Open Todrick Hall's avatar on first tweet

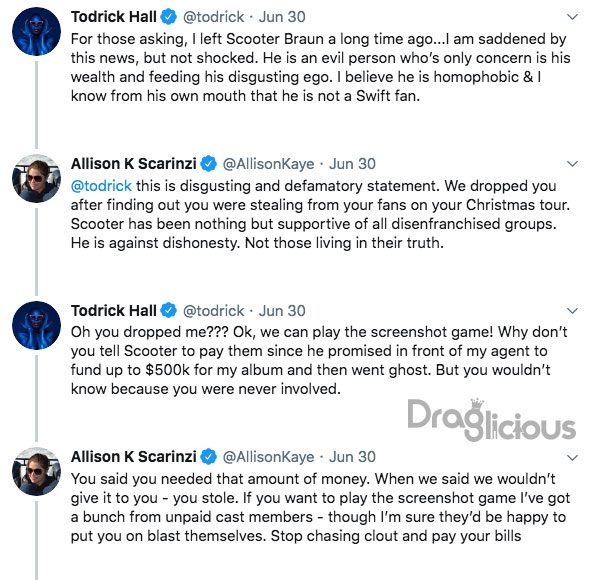(x=36, y=31)
